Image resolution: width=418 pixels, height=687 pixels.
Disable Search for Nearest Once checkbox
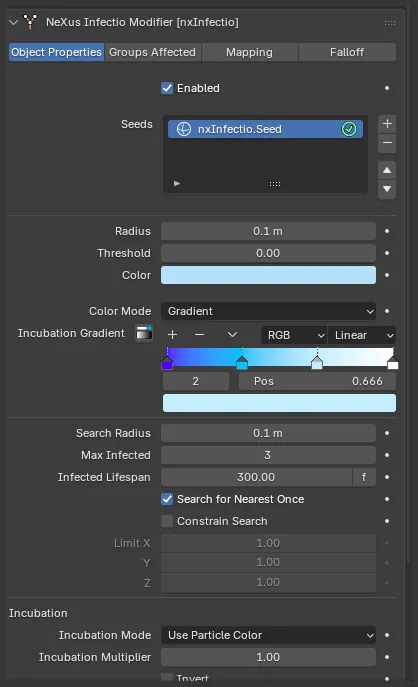pos(167,499)
